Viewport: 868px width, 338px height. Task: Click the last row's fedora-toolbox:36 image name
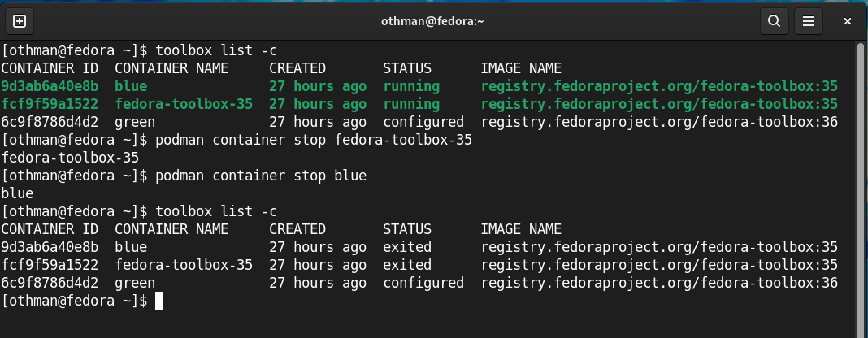[x=659, y=283]
